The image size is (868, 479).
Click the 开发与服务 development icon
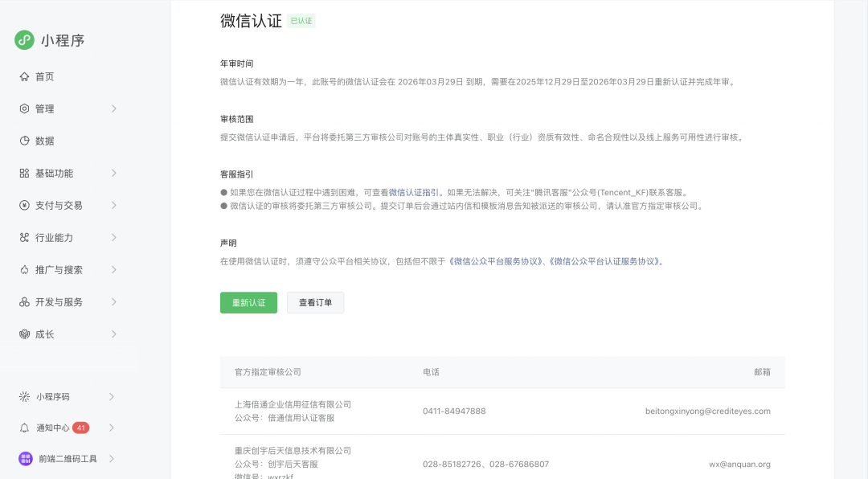pos(24,301)
